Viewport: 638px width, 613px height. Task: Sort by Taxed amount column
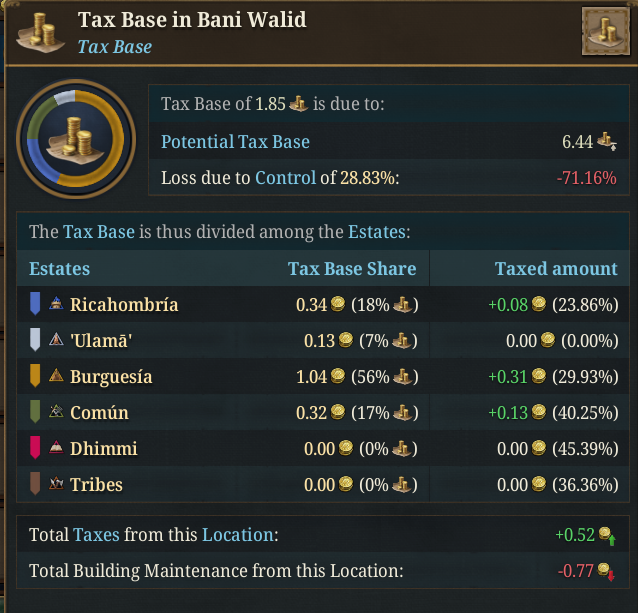coord(556,268)
